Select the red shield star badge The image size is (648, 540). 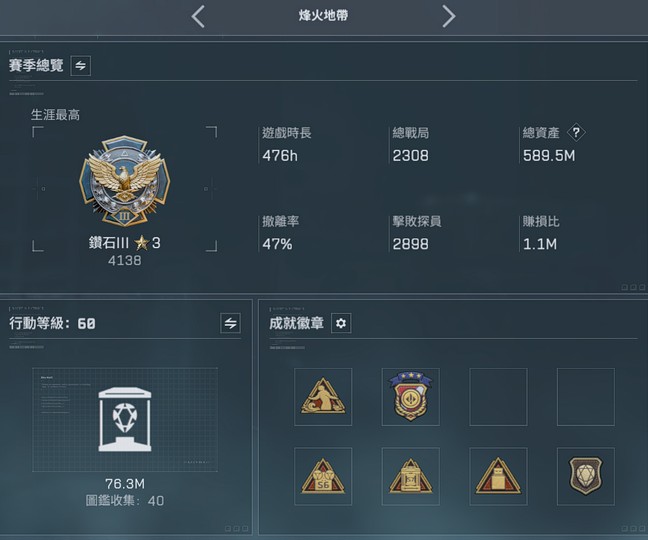click(x=411, y=397)
